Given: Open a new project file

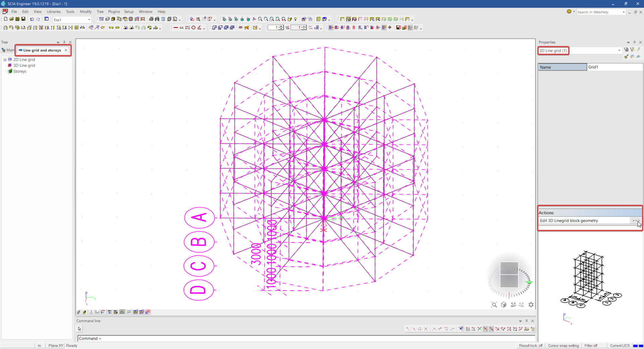Looking at the screenshot, I should point(5,19).
